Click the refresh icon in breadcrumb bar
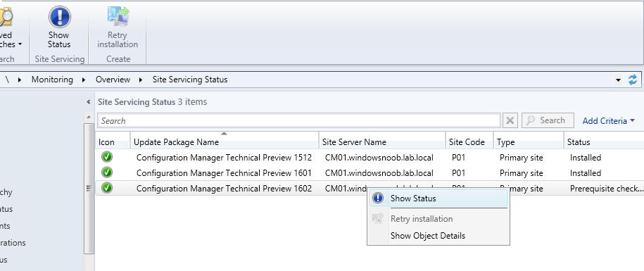 pyautogui.click(x=633, y=80)
